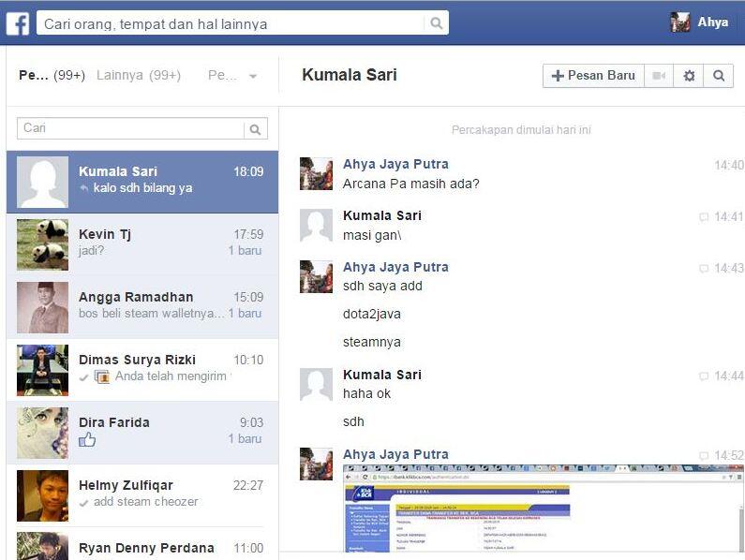Open the Ahya profile picture in the header
745x560 pixels.
coord(680,22)
